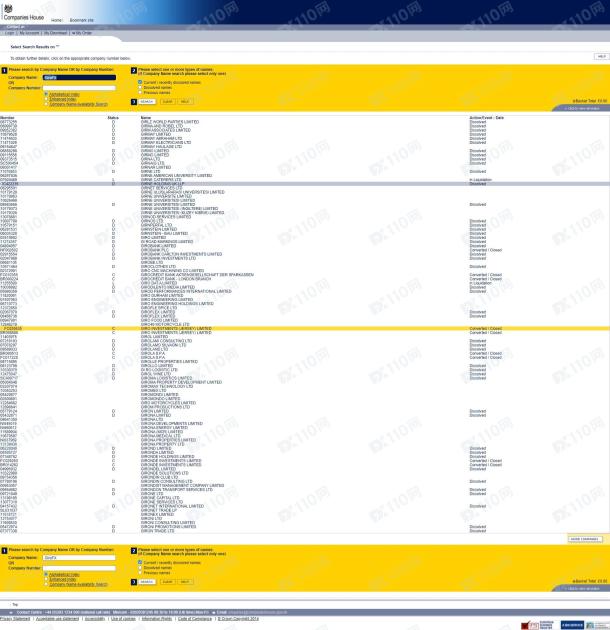
Task: Open GIRONDE HOLDINGS LIMITED row
Action: point(305,456)
